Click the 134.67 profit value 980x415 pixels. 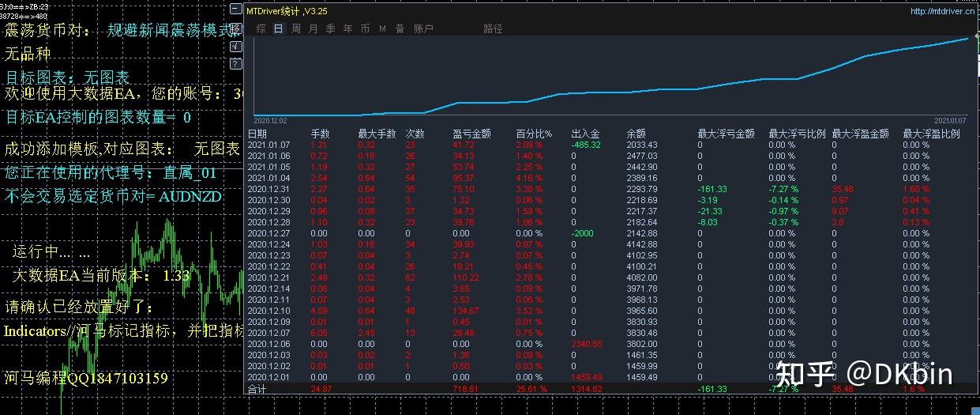pyautogui.click(x=465, y=311)
